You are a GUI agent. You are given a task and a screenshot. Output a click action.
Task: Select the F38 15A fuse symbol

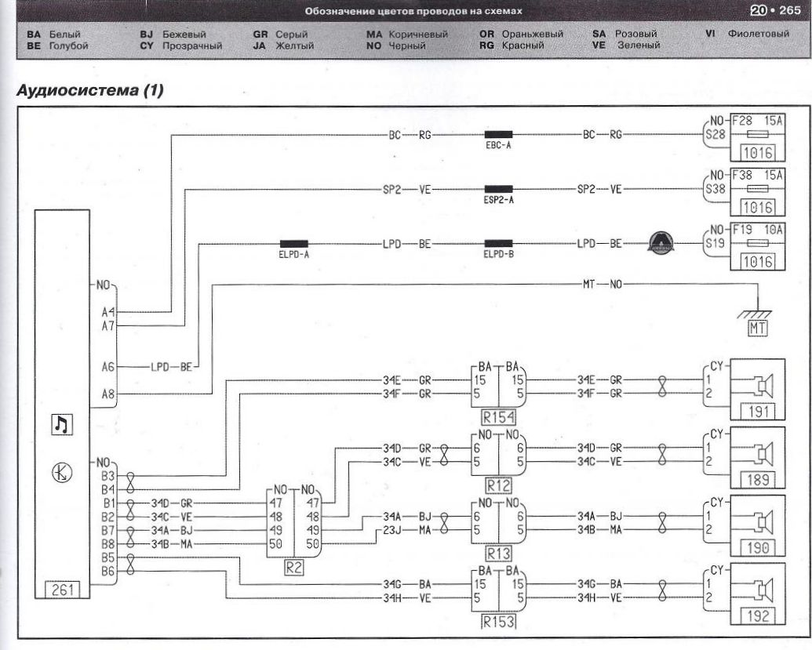757,190
